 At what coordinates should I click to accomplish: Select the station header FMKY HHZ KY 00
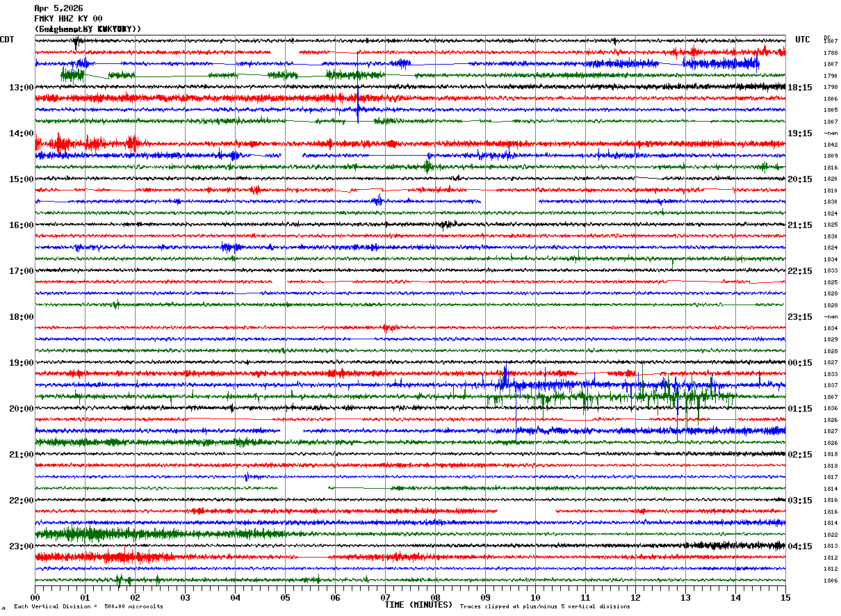(68, 19)
